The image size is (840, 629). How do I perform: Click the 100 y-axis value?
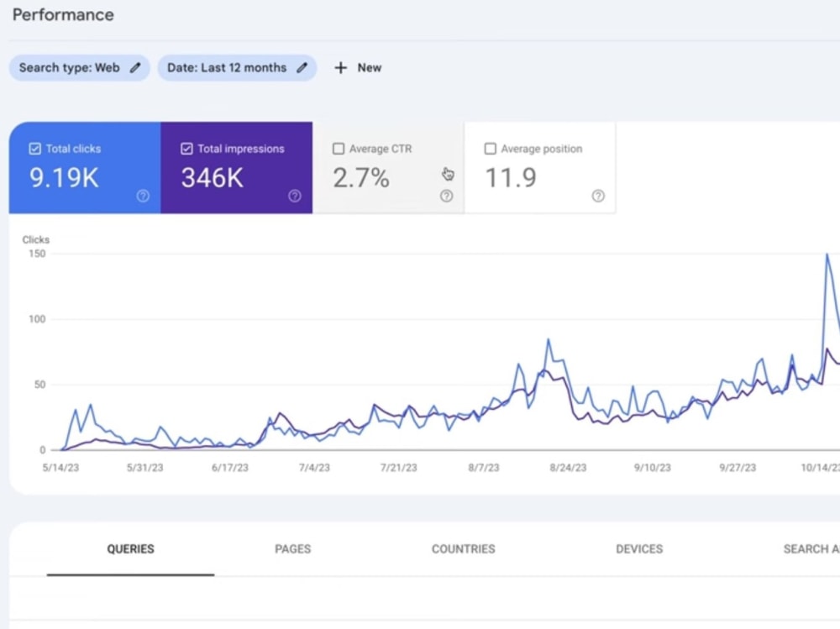click(x=37, y=319)
